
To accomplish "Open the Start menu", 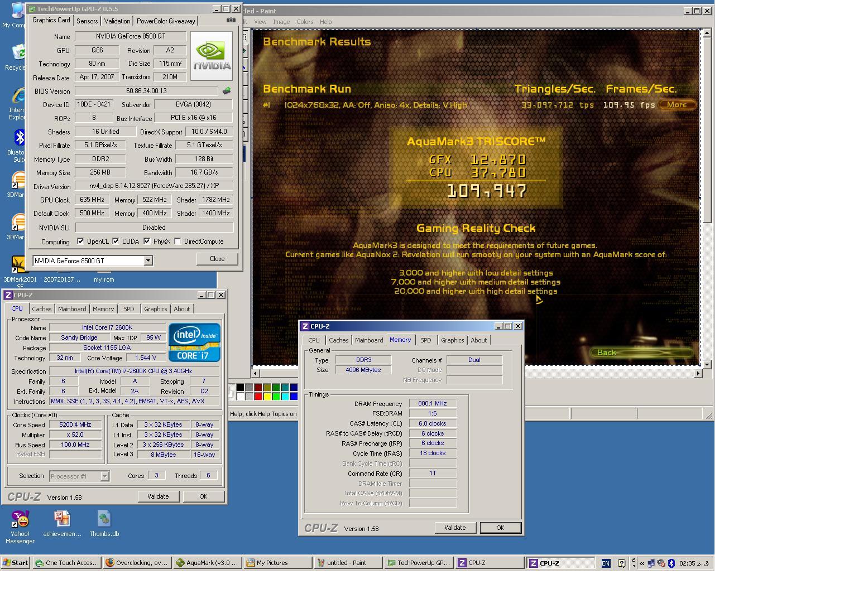I will click(15, 563).
